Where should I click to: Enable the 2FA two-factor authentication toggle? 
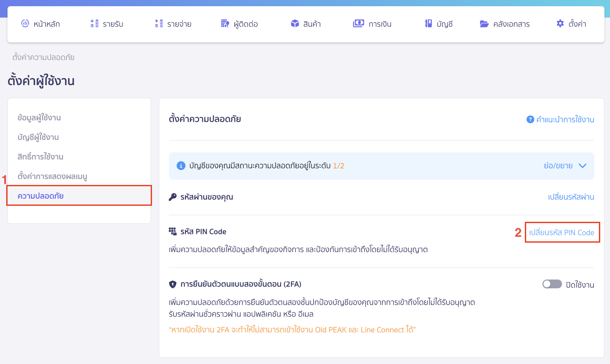point(552,284)
